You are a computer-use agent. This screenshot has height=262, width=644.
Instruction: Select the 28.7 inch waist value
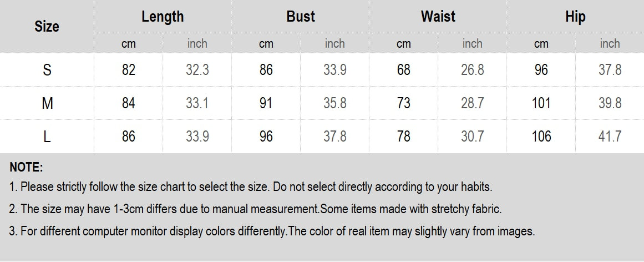tap(472, 103)
